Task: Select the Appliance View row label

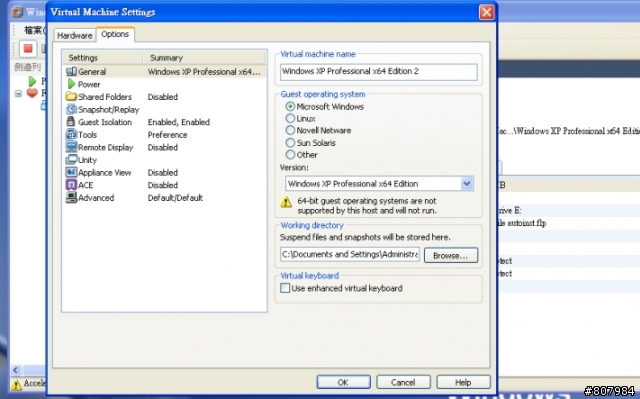Action: [x=104, y=173]
